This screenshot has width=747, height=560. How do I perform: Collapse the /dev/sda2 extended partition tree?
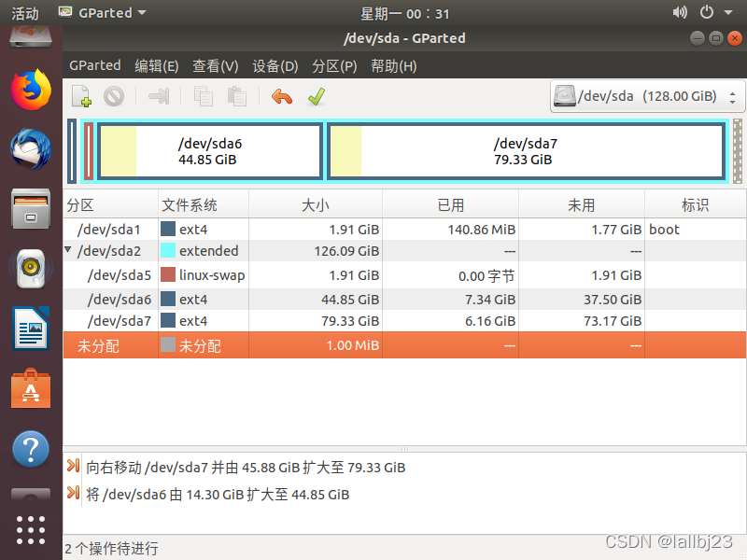coord(68,249)
